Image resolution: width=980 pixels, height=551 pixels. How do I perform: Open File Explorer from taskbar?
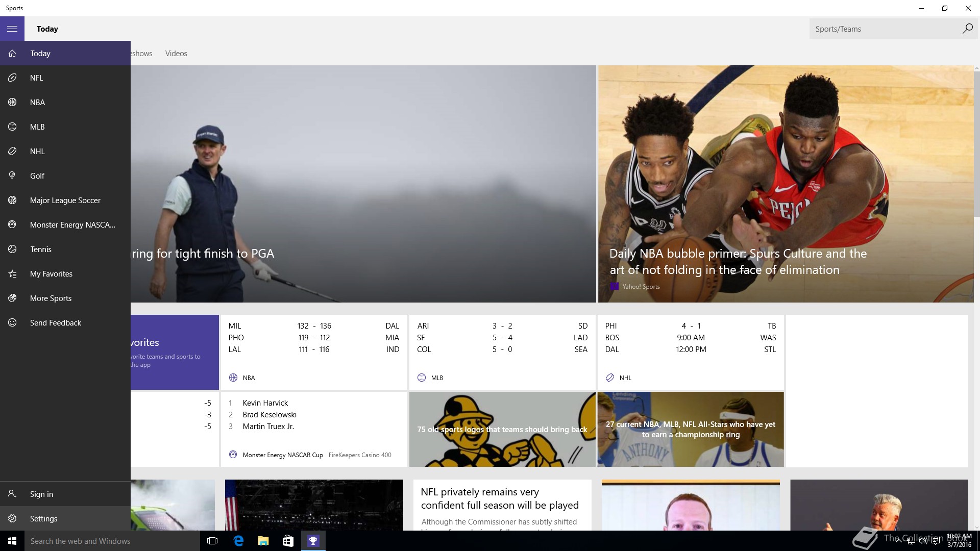[263, 541]
